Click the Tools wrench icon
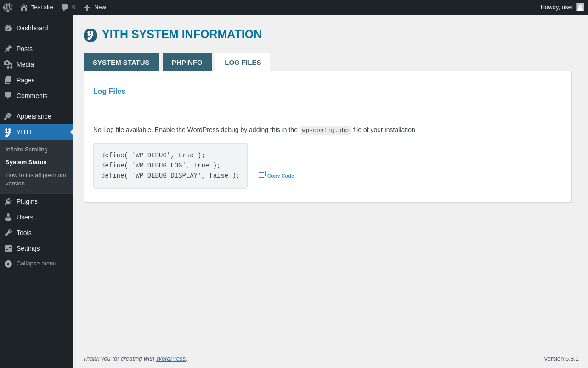588x368 pixels. coord(8,233)
